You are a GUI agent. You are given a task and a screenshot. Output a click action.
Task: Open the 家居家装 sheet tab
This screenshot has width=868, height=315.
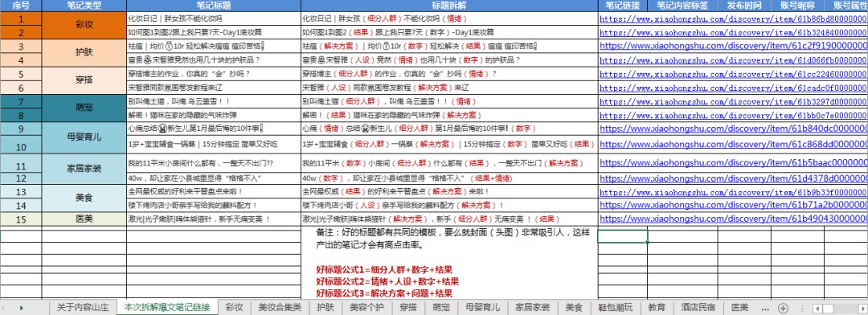pyautogui.click(x=532, y=308)
